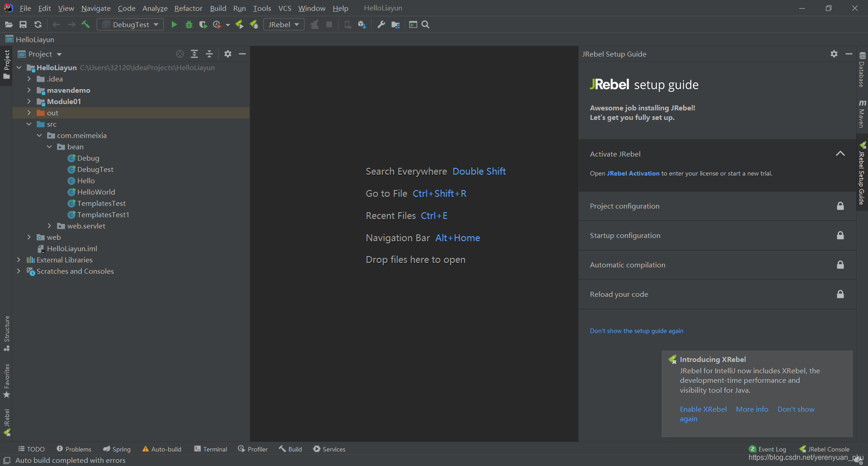The width and height of the screenshot is (868, 466).
Task: Expand External Libraries node
Action: point(19,260)
